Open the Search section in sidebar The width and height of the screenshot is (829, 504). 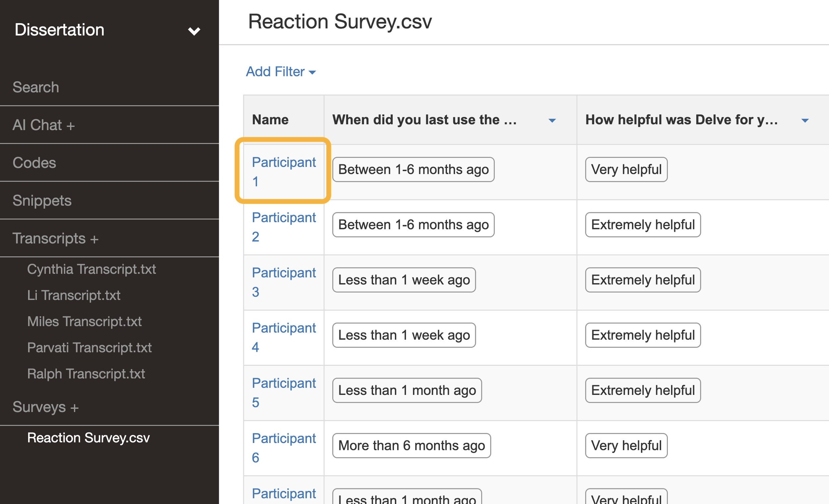[36, 87]
